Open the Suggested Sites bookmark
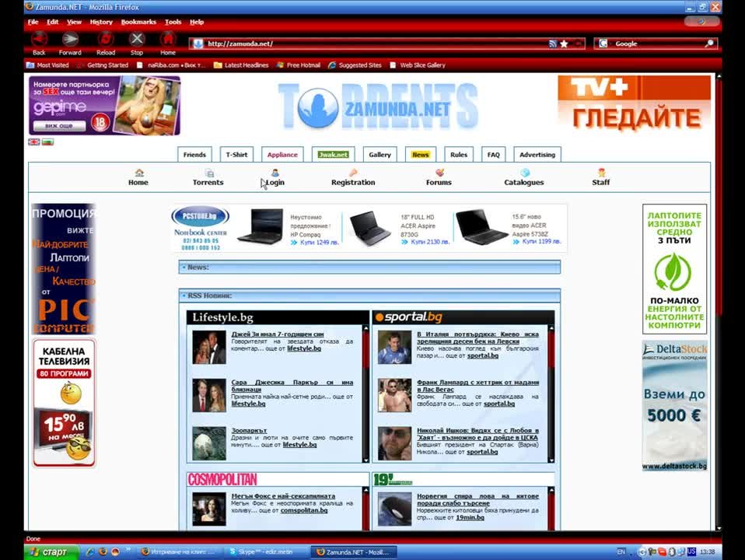This screenshot has height=560, width=745. (355, 65)
